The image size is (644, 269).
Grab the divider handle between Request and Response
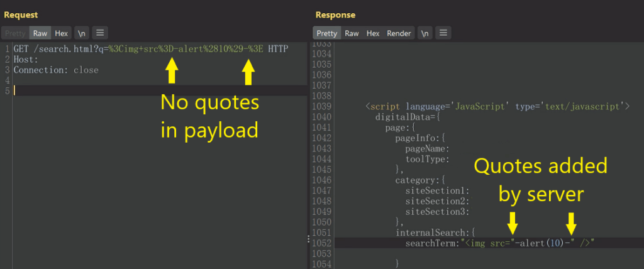(308, 238)
